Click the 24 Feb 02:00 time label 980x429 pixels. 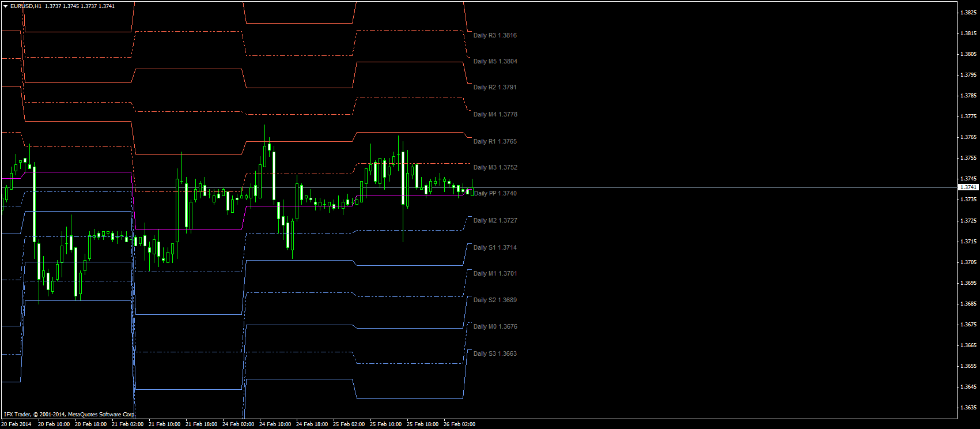(x=238, y=424)
